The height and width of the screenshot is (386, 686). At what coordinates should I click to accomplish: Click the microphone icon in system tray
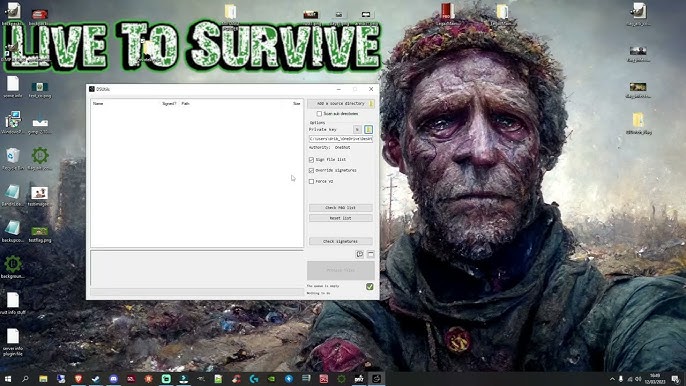click(621, 379)
